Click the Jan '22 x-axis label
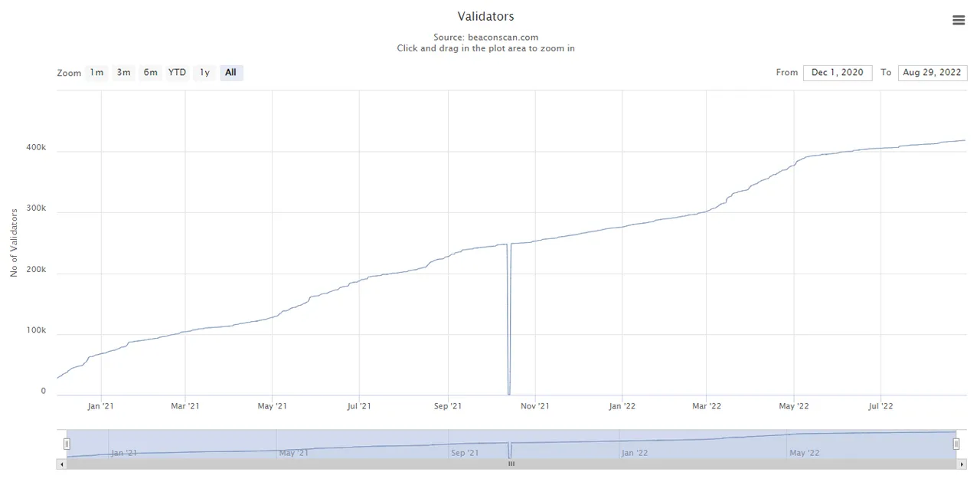Screen dimensions: 980x482 (622, 406)
